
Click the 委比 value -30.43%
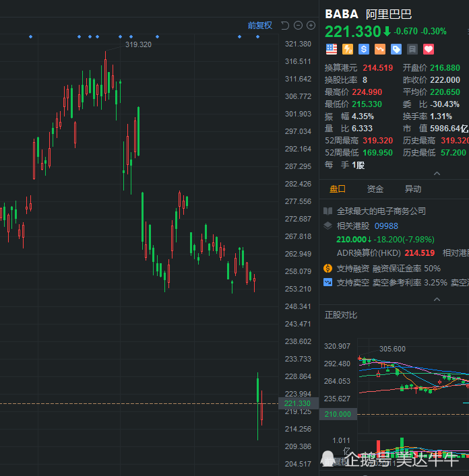445,104
